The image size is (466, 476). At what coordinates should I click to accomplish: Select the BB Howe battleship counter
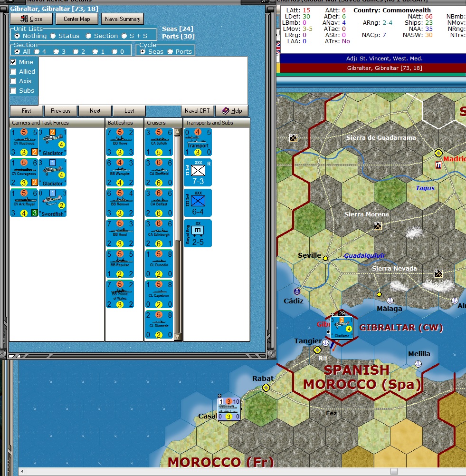coord(120,142)
